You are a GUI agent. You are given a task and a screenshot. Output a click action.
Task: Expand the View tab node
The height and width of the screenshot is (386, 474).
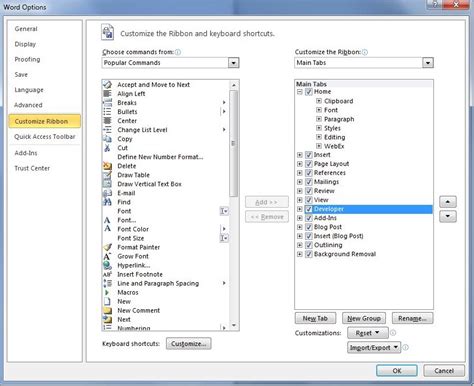point(300,200)
